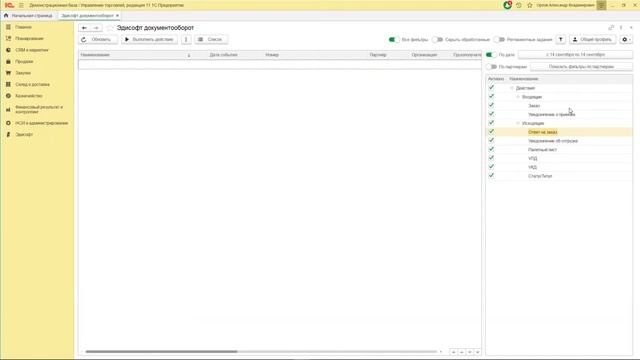Viewport: 640px width, 360px height.
Task: Uncheck the Заказ row checkbox
Action: coord(491,105)
